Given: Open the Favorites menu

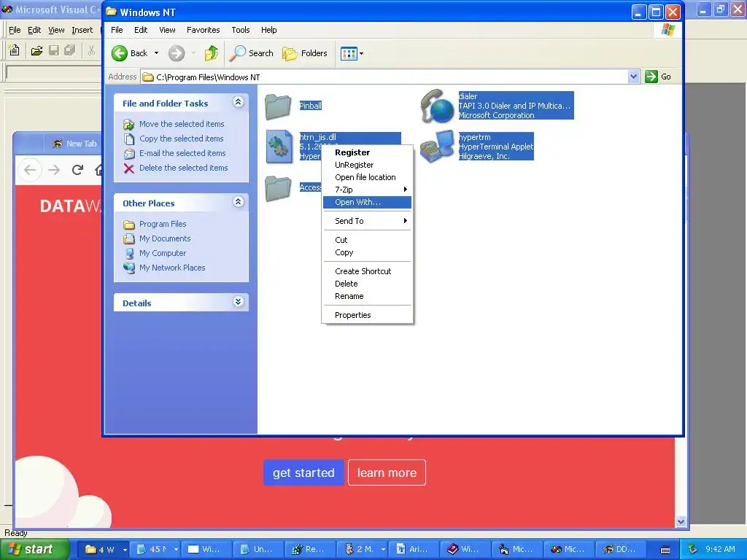Looking at the screenshot, I should [203, 30].
